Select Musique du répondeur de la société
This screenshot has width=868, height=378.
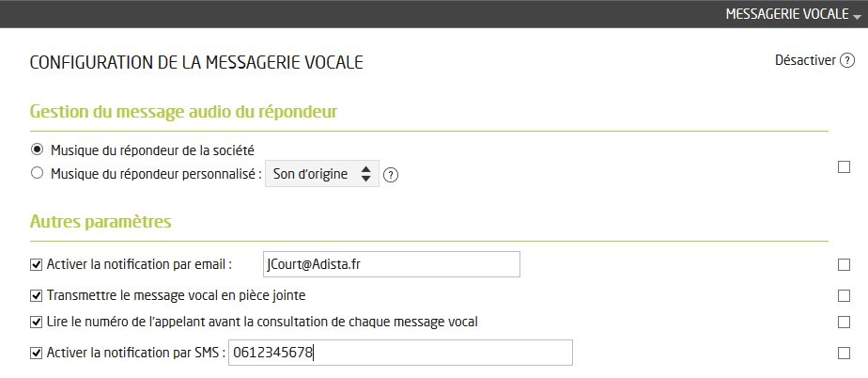tap(38, 150)
